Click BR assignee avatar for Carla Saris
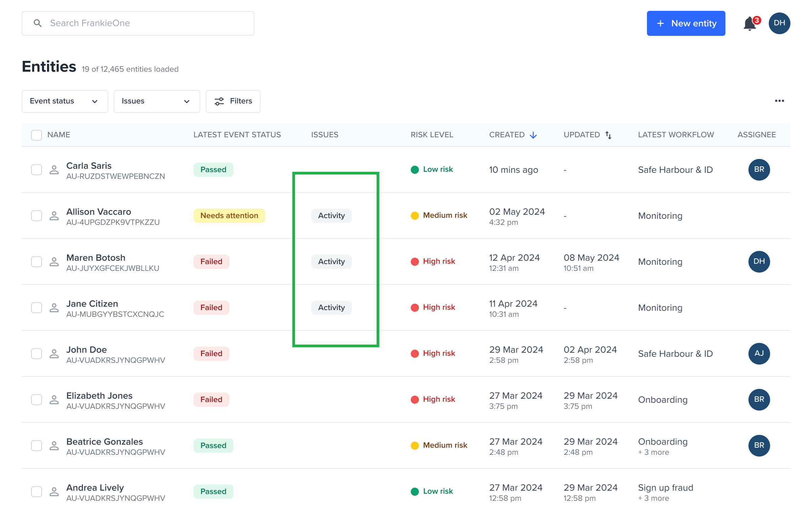Screen dimensions: 812x514 coord(759,170)
